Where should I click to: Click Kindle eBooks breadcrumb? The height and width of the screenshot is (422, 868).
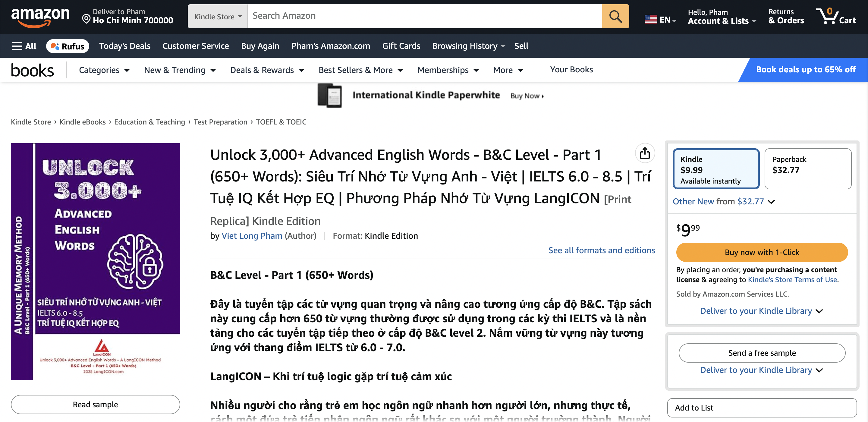click(x=83, y=122)
